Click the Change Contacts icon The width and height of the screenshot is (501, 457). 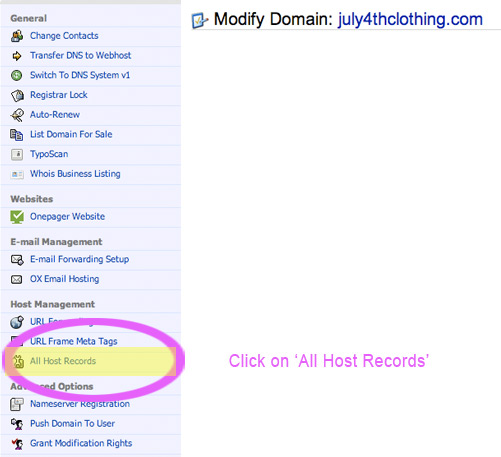(x=17, y=36)
